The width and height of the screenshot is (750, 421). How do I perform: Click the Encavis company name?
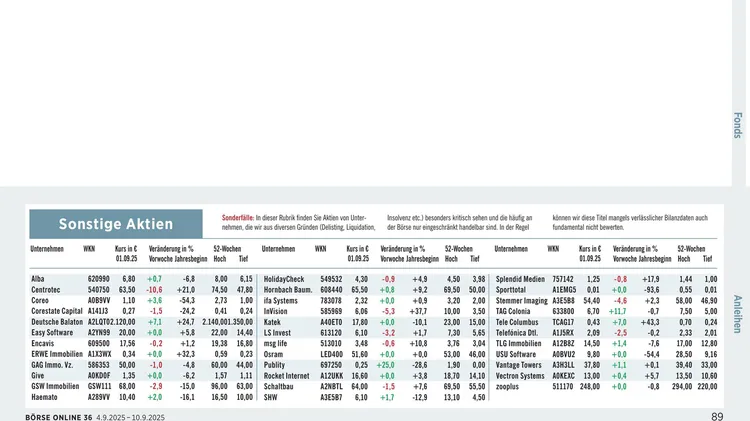43,343
